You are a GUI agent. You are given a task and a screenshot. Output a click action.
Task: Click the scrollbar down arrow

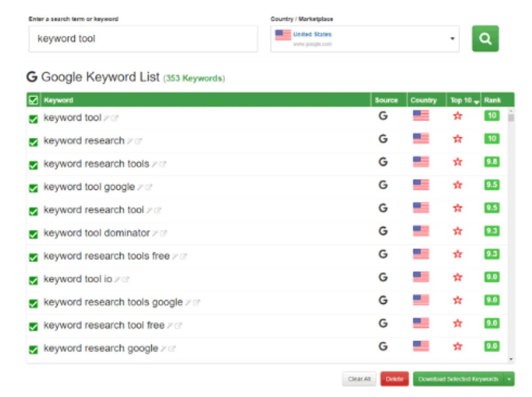click(x=511, y=359)
